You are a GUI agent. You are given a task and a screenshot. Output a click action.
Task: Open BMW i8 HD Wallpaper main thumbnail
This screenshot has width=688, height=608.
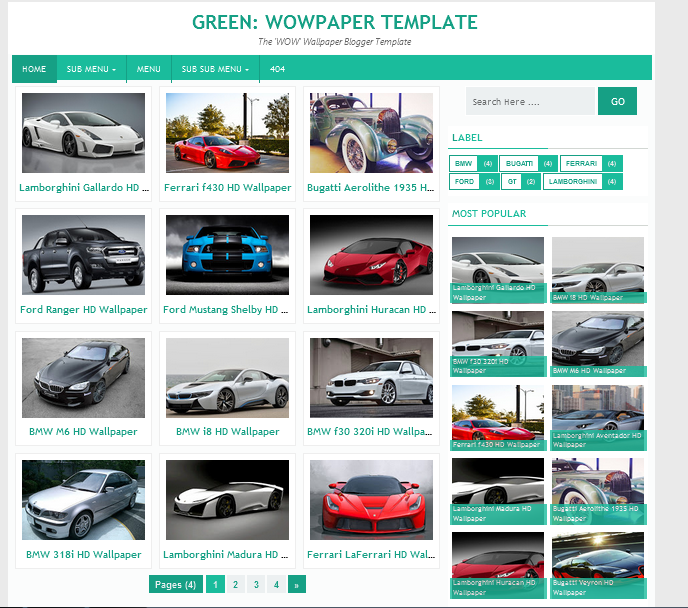pyautogui.click(x=227, y=378)
